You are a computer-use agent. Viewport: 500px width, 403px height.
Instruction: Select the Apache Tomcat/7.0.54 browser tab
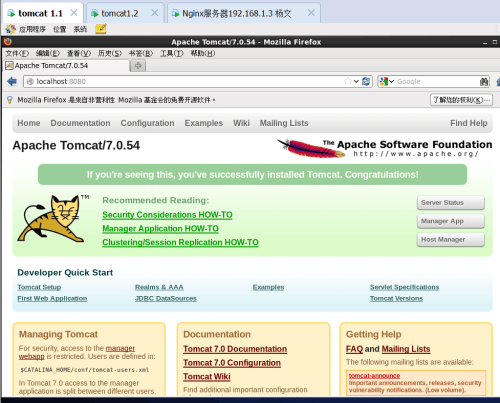coord(66,66)
